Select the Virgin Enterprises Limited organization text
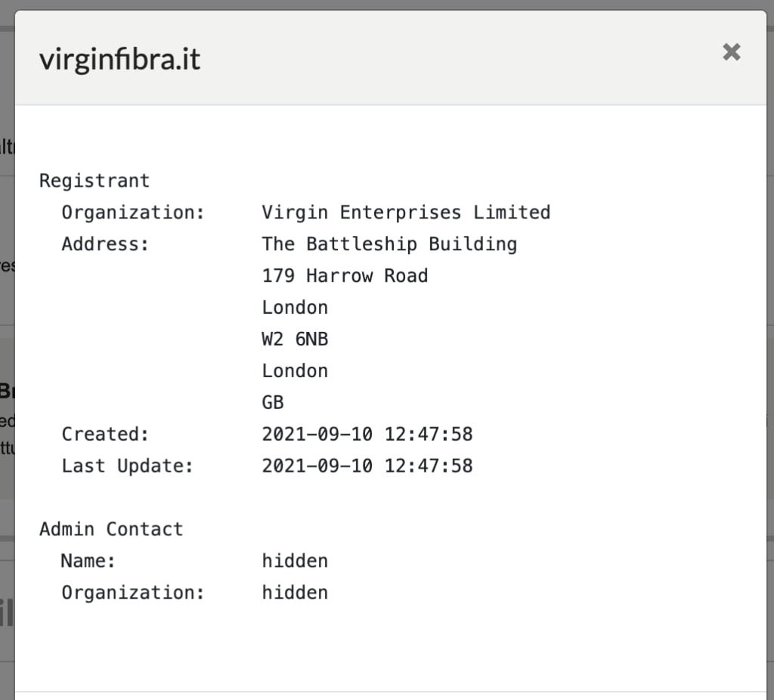The width and height of the screenshot is (774, 700). [x=406, y=212]
